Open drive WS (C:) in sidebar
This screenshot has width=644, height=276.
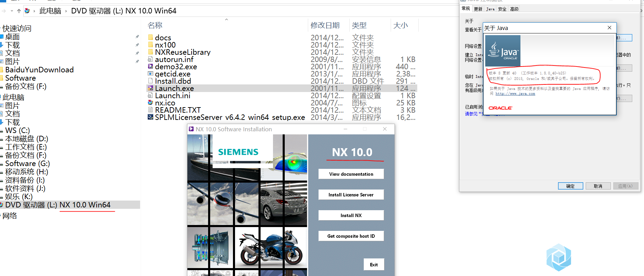(x=18, y=130)
